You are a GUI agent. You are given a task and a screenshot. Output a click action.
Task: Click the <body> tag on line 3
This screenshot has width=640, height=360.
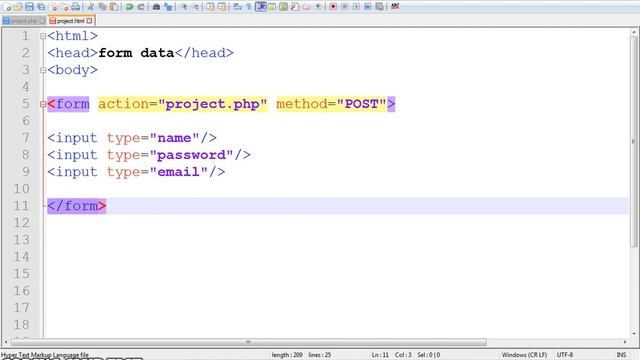(72, 70)
